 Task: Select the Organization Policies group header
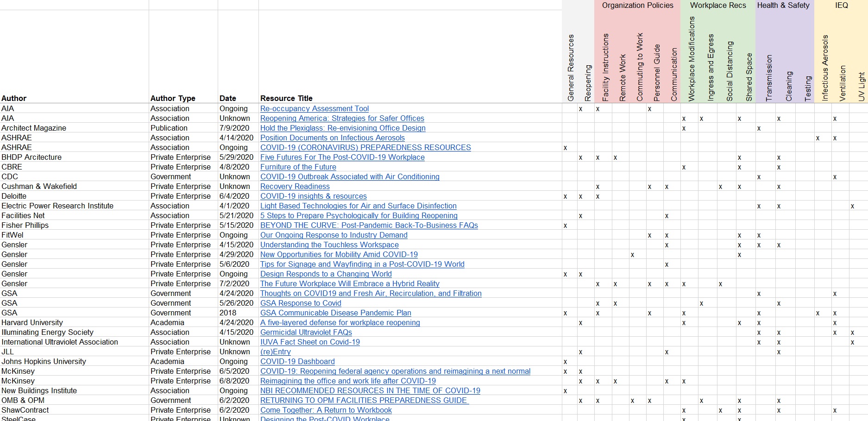coord(637,5)
